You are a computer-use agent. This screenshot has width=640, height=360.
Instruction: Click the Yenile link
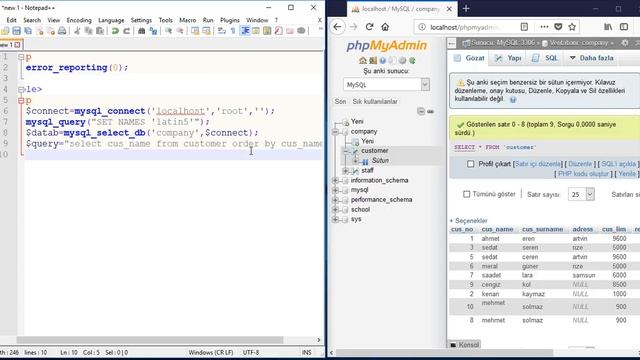pos(627,173)
